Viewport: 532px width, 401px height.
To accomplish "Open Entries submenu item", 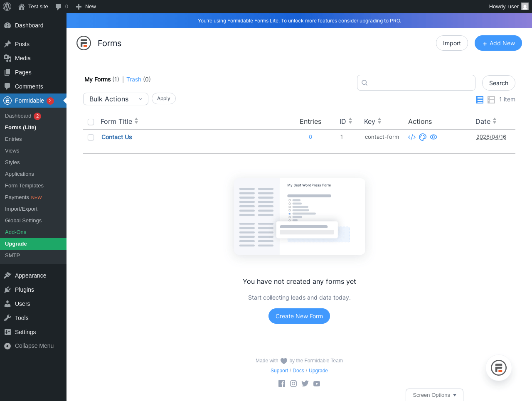I will (x=33, y=139).
